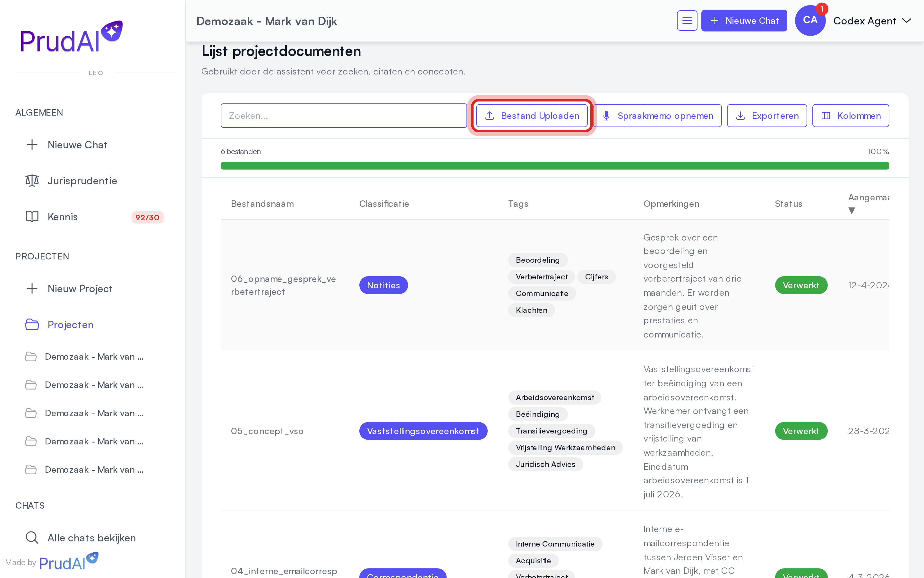
Task: Click the Opmerkingen column header
Action: 671,204
